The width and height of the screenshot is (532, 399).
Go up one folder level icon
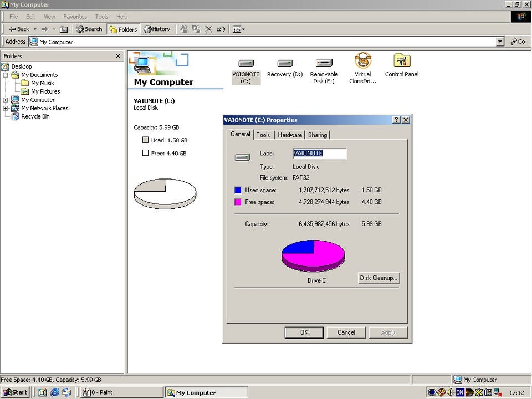[x=64, y=29]
